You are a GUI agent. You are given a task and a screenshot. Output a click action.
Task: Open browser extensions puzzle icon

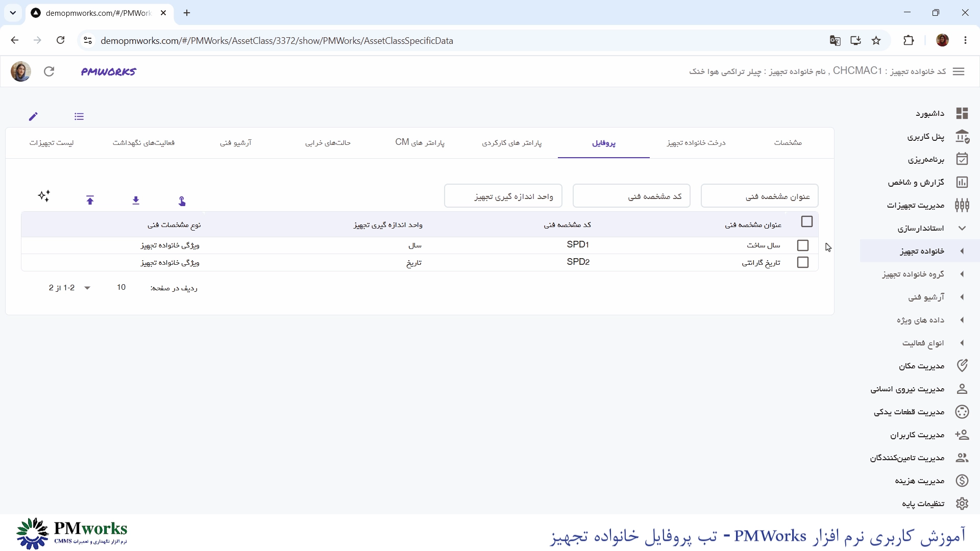909,40
